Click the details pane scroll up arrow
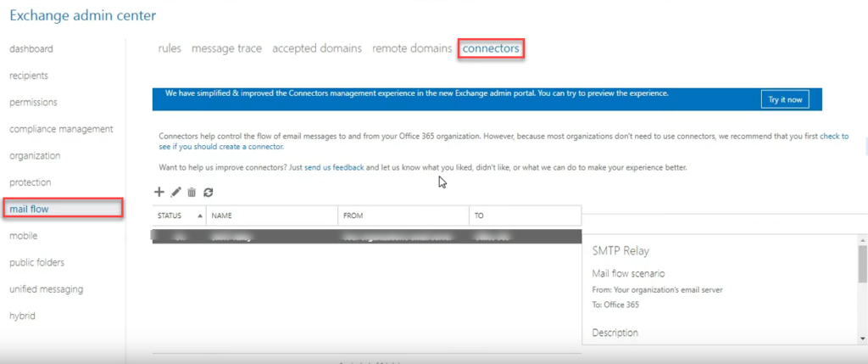Viewport: 868px width, 364px height. (863, 240)
